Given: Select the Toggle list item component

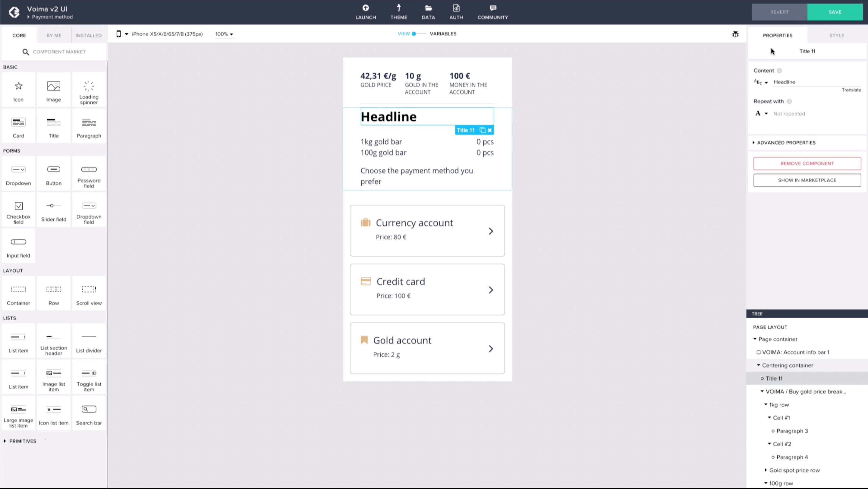Looking at the screenshot, I should 89,377.
